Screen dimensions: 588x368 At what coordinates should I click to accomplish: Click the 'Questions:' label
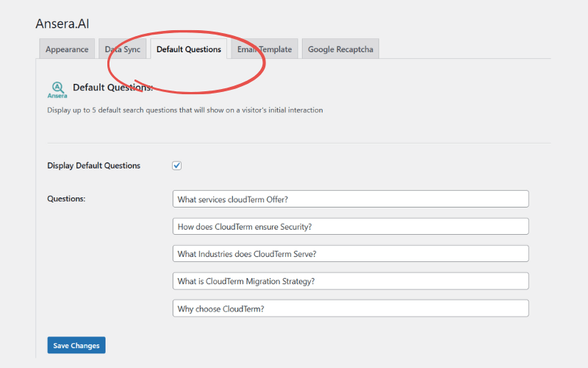pyautogui.click(x=66, y=199)
